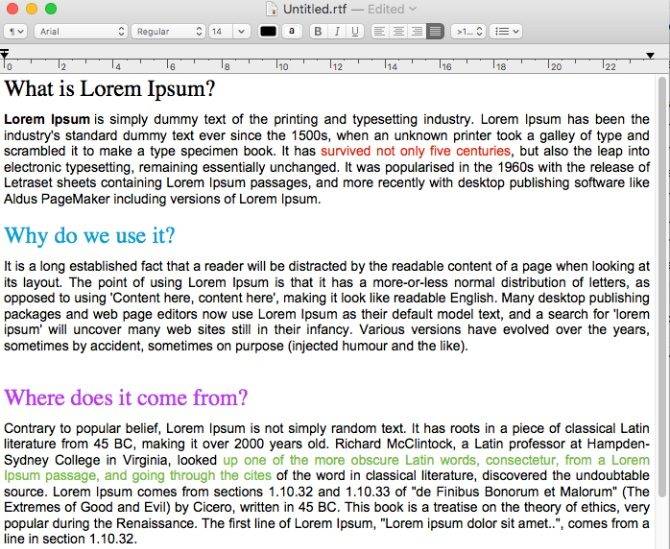Screen dimensions: 670x549
Task: Open the black text color swatch
Action: point(268,31)
